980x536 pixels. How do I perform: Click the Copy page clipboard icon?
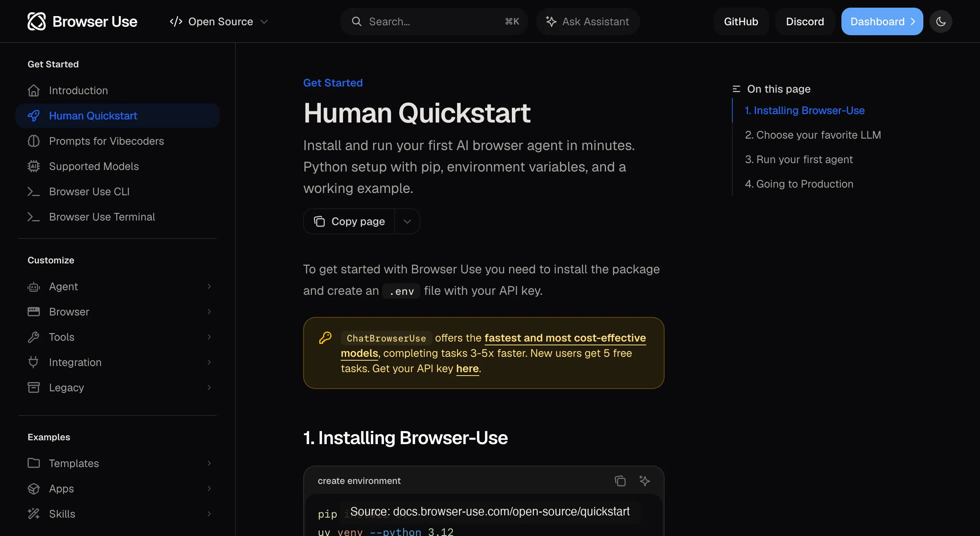click(x=319, y=221)
